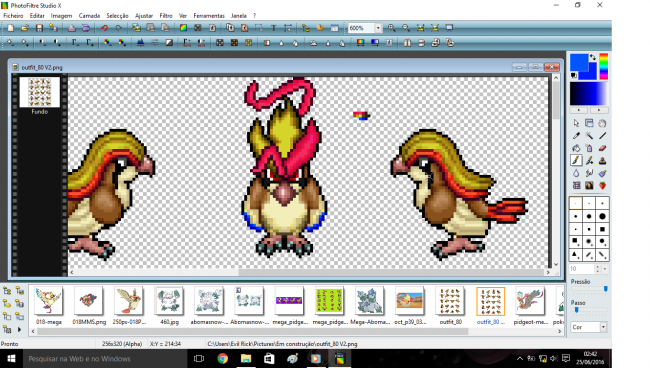Select the Spray can tool

click(589, 148)
